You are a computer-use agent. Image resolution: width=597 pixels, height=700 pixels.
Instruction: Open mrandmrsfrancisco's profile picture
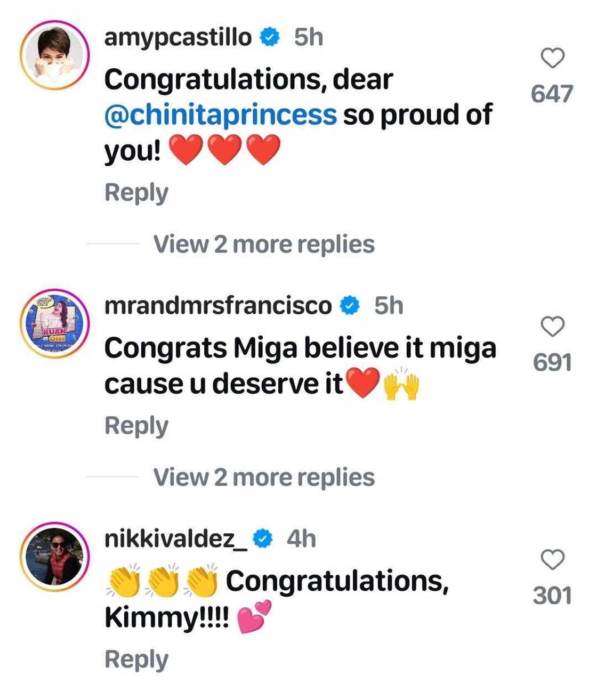(55, 324)
